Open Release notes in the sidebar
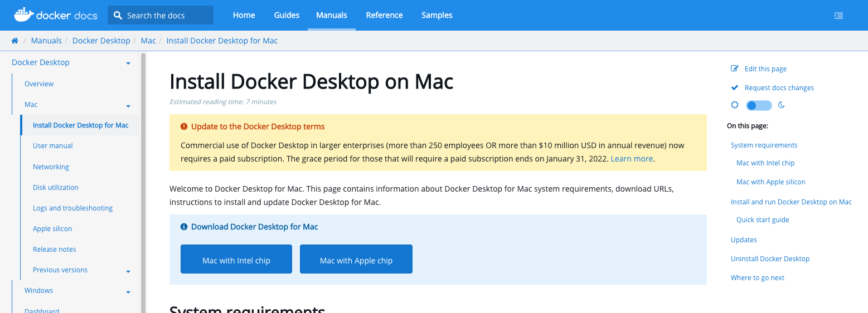Screen dimensions: 868x313 55,249
